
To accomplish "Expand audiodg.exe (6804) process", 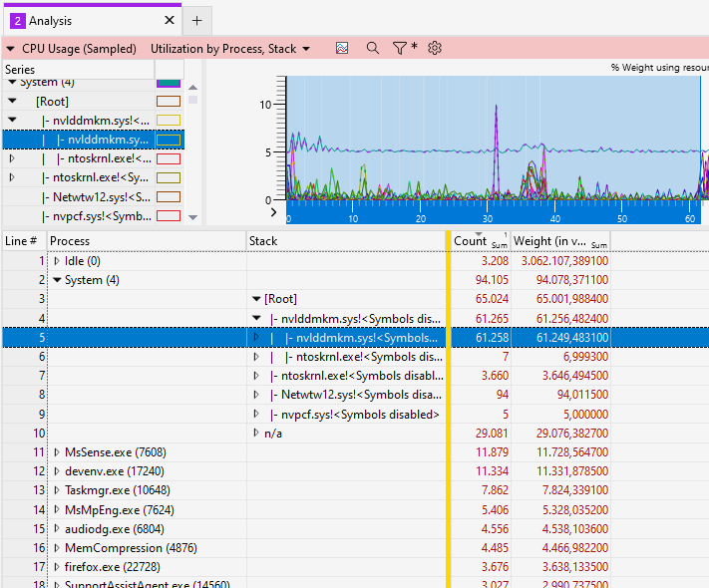I will (57, 528).
